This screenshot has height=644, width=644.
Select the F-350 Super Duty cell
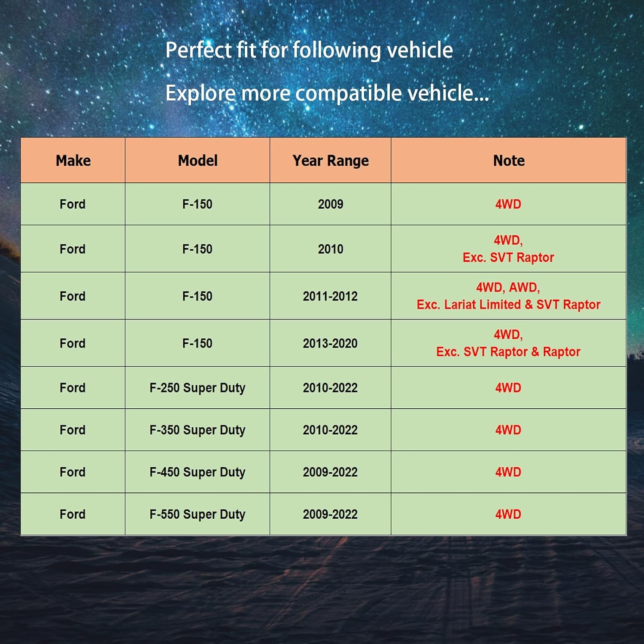tap(197, 430)
